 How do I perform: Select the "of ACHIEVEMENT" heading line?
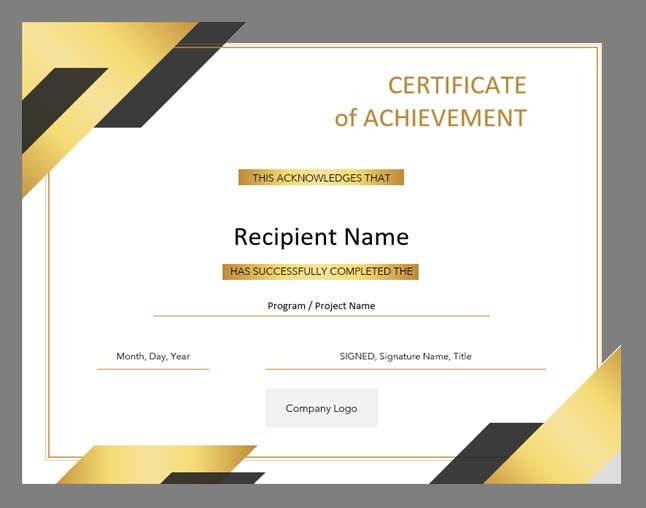pos(431,118)
